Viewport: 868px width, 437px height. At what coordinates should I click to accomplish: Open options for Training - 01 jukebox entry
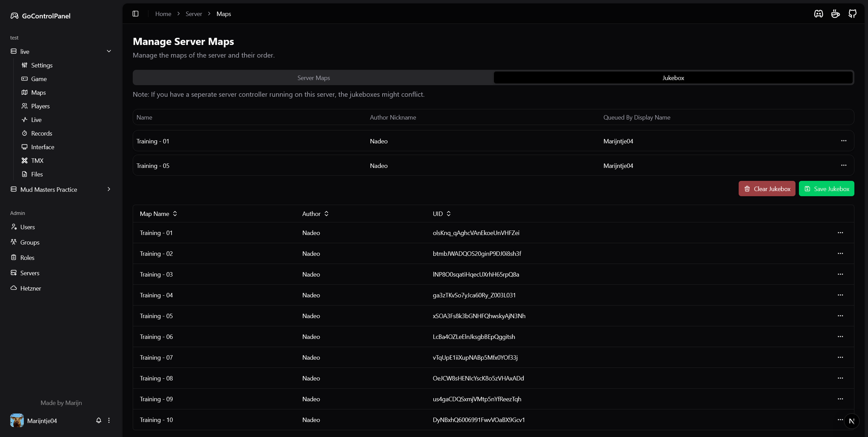pyautogui.click(x=843, y=141)
